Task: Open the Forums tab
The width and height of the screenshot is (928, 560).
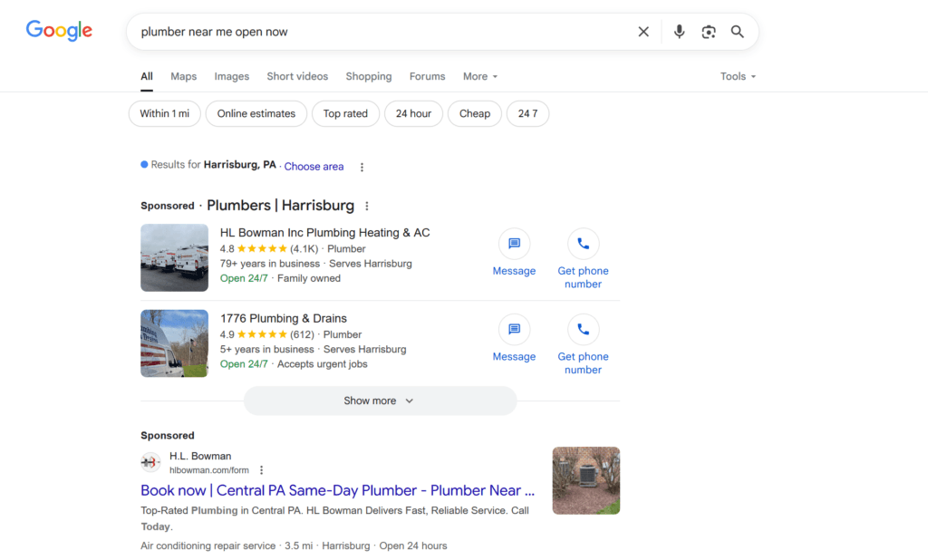Action: pyautogui.click(x=428, y=76)
